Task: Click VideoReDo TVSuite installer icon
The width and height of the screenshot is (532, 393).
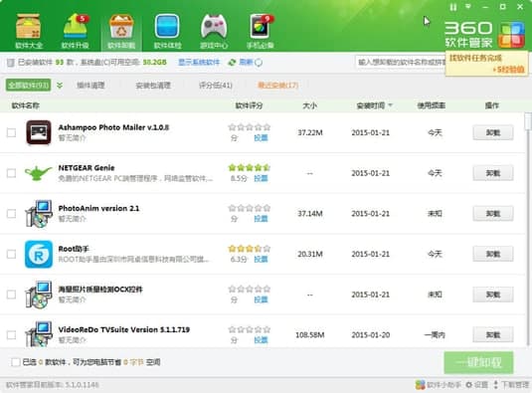Action: click(39, 334)
